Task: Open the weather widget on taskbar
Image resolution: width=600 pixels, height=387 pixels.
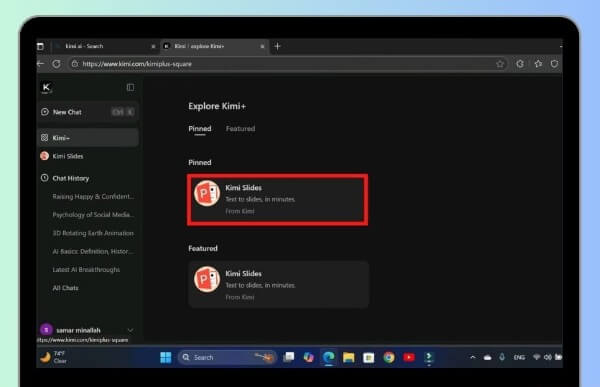Action: click(x=54, y=357)
